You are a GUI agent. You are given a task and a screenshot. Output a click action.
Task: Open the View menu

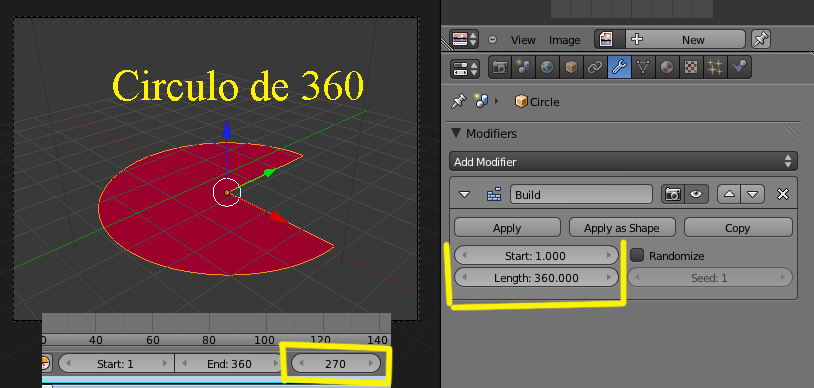(x=523, y=40)
